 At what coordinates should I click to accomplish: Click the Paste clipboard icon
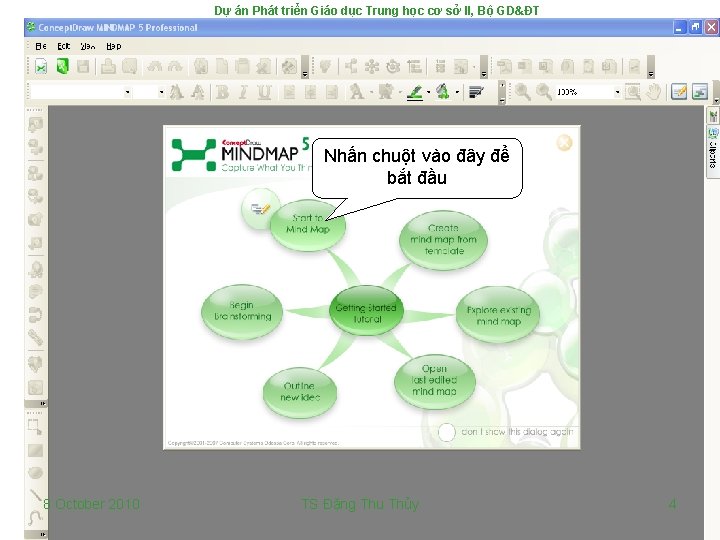(x=242, y=67)
